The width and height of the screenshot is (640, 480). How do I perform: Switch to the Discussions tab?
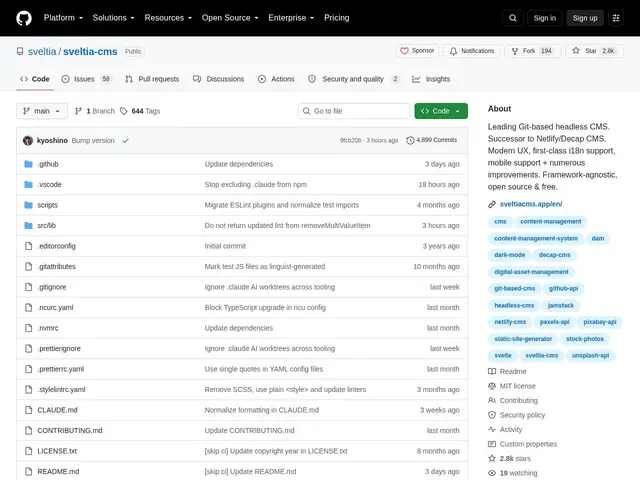(x=218, y=79)
